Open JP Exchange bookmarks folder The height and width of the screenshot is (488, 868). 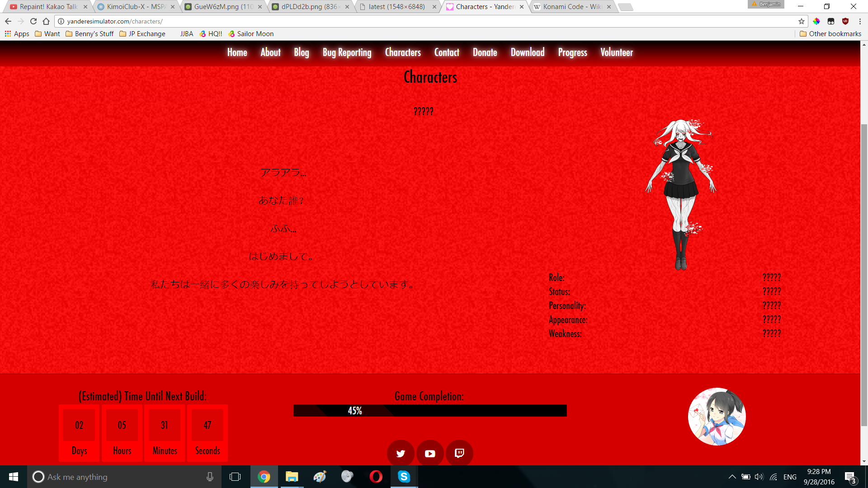point(142,34)
